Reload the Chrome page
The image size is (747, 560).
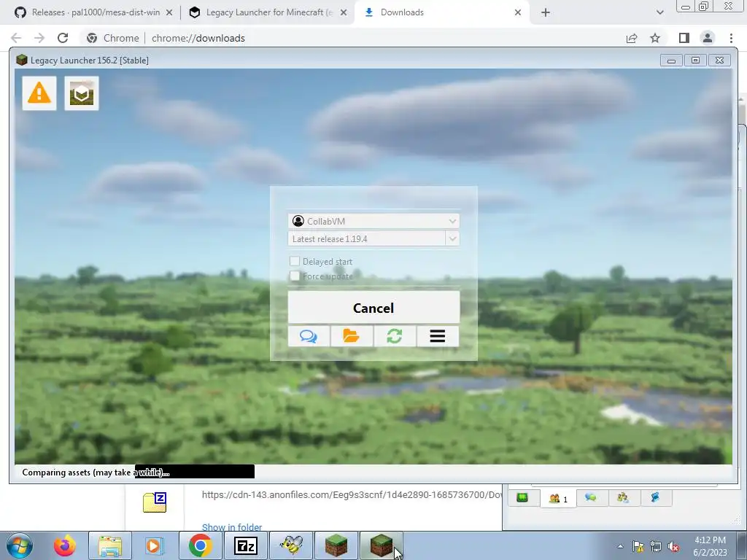pos(63,38)
